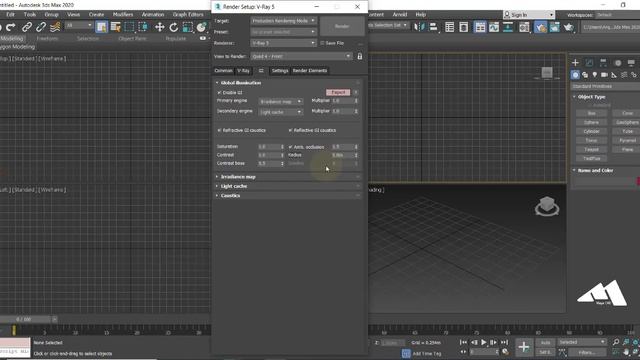Open the Target rendering mode dropdown
The height and width of the screenshot is (360, 640).
click(284, 20)
